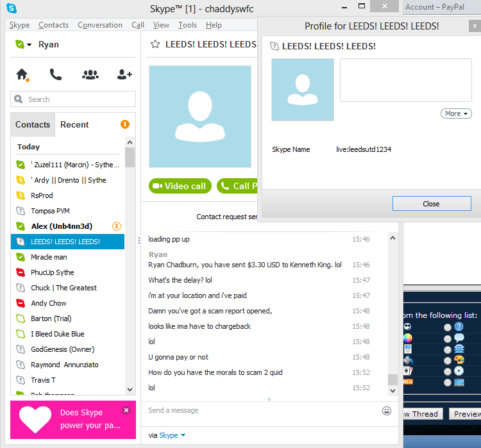The width and height of the screenshot is (481, 448).
Task: Select contact Chuck | The Greatest
Action: [68, 288]
